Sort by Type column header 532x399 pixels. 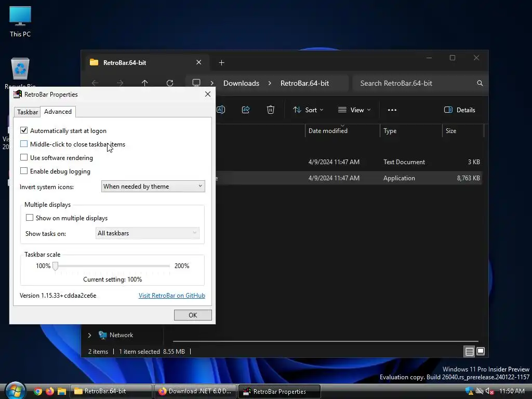(x=411, y=130)
